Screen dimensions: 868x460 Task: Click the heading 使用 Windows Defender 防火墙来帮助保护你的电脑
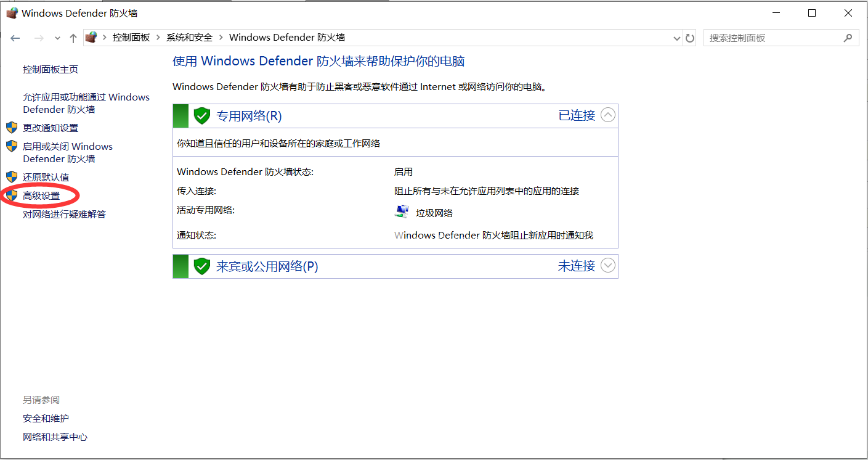click(318, 61)
